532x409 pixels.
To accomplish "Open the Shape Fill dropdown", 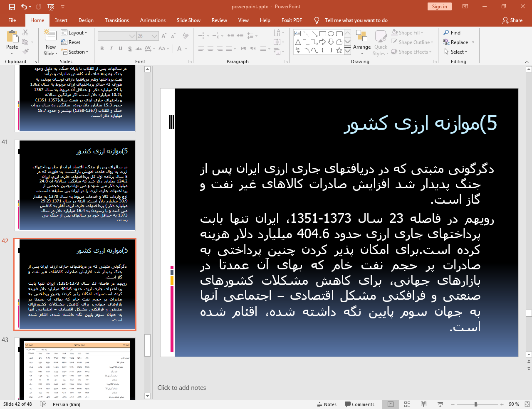I will [x=407, y=33].
